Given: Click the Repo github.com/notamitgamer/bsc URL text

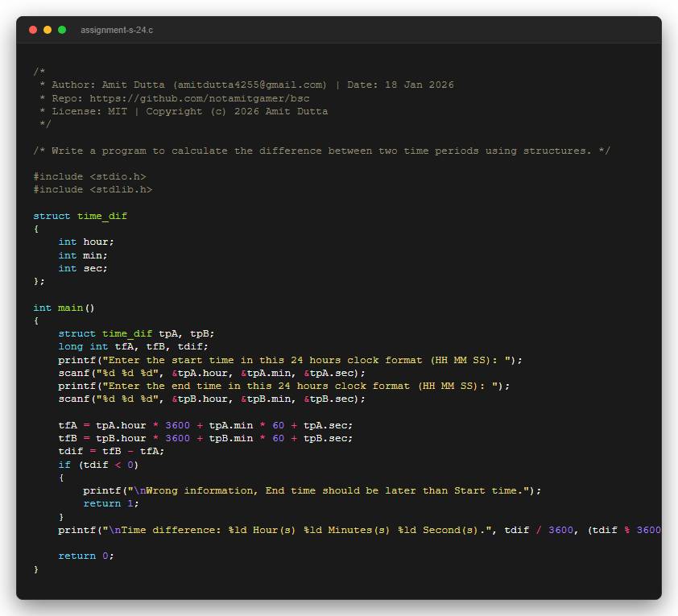Looking at the screenshot, I should [x=200, y=98].
